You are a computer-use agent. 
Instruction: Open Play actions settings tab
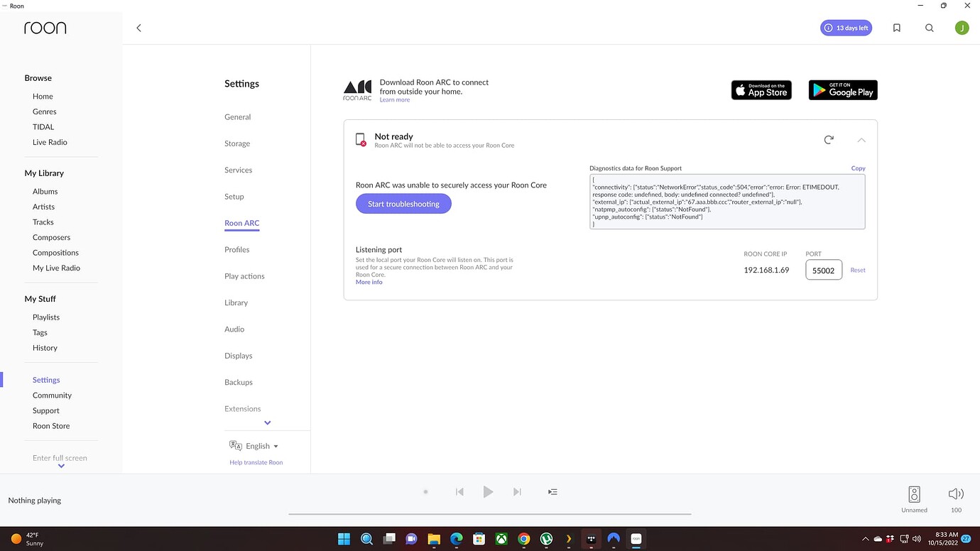click(x=244, y=276)
